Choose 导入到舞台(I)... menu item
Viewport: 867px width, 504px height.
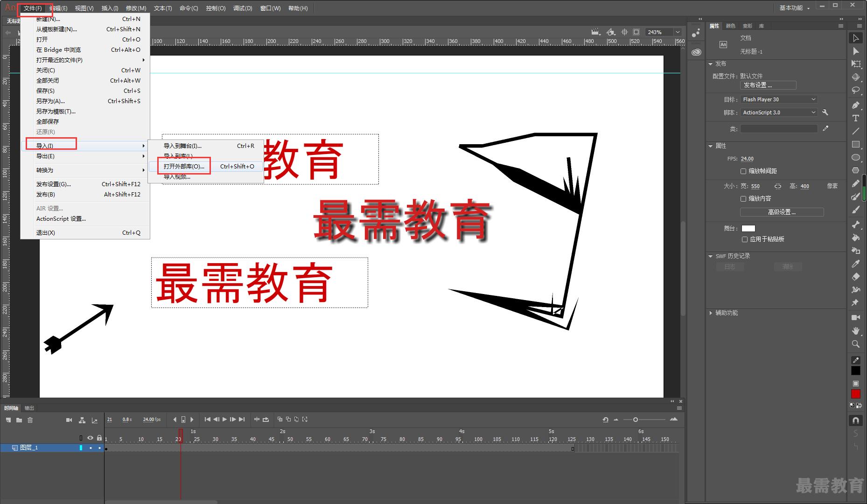tap(206, 146)
